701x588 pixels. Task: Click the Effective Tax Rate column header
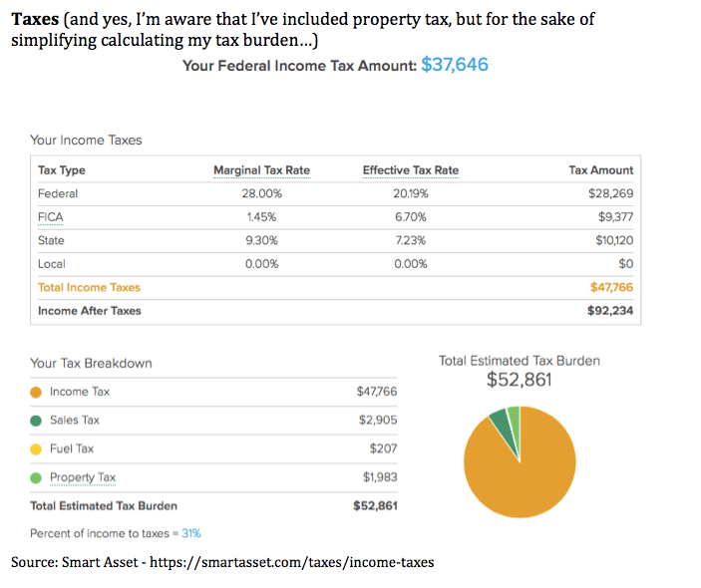(x=411, y=170)
